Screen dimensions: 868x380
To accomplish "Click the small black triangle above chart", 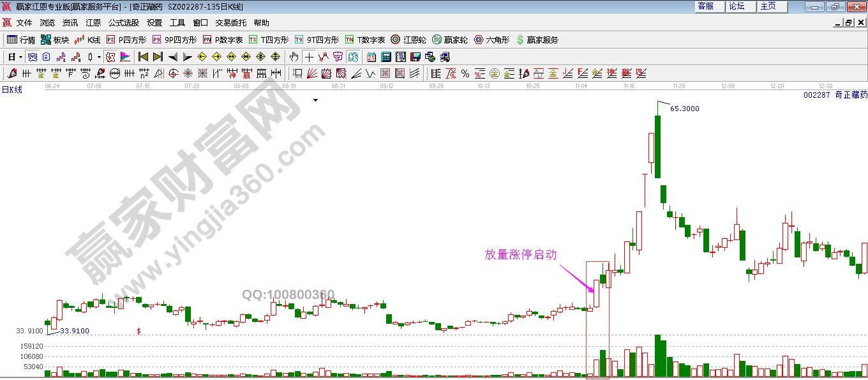I will tap(315, 100).
